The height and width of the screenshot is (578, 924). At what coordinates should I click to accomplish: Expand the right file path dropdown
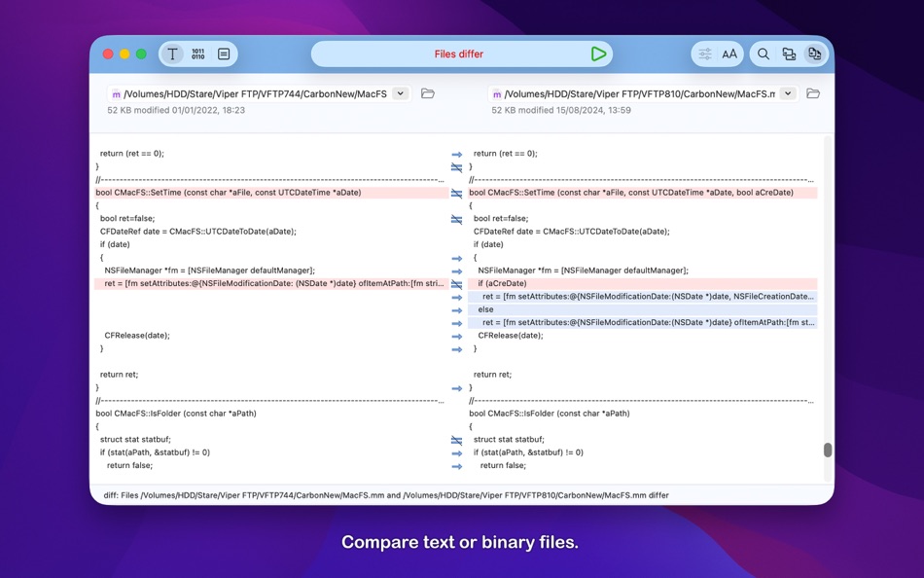tap(788, 93)
